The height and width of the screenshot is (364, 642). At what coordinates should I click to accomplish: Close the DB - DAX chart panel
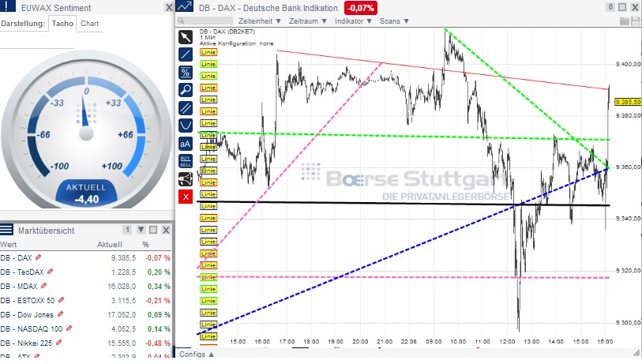click(x=635, y=7)
